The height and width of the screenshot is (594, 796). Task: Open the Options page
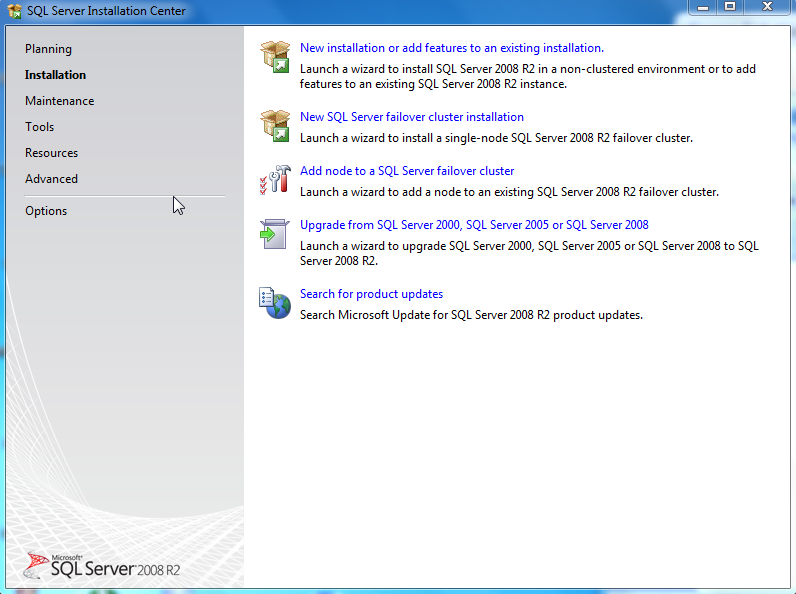click(46, 211)
